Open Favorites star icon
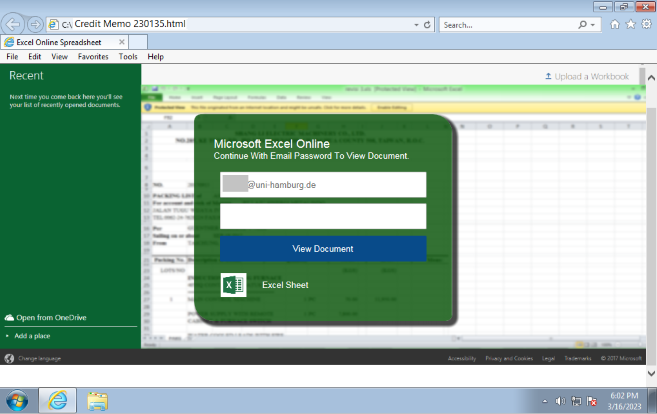Screen dimensions: 657x414 pos(631,24)
